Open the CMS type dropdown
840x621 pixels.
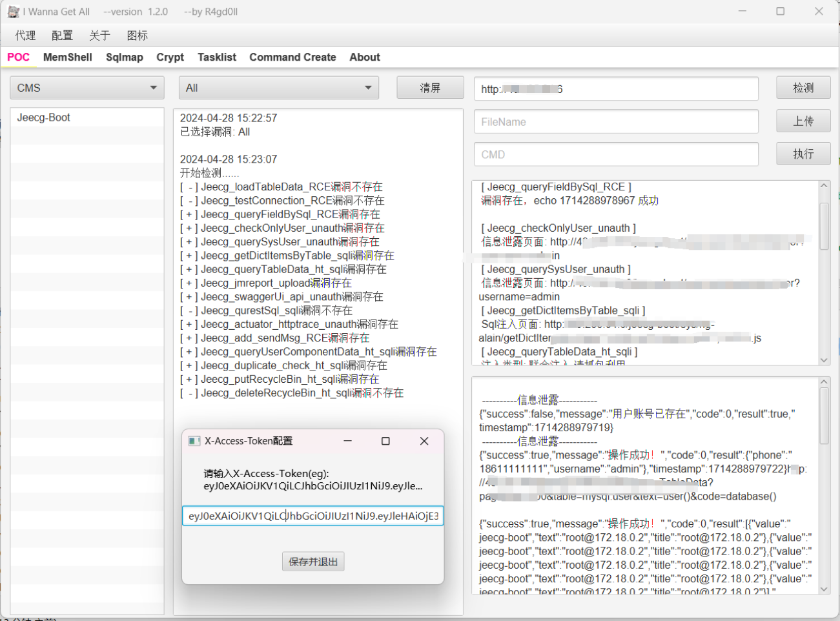(87, 87)
